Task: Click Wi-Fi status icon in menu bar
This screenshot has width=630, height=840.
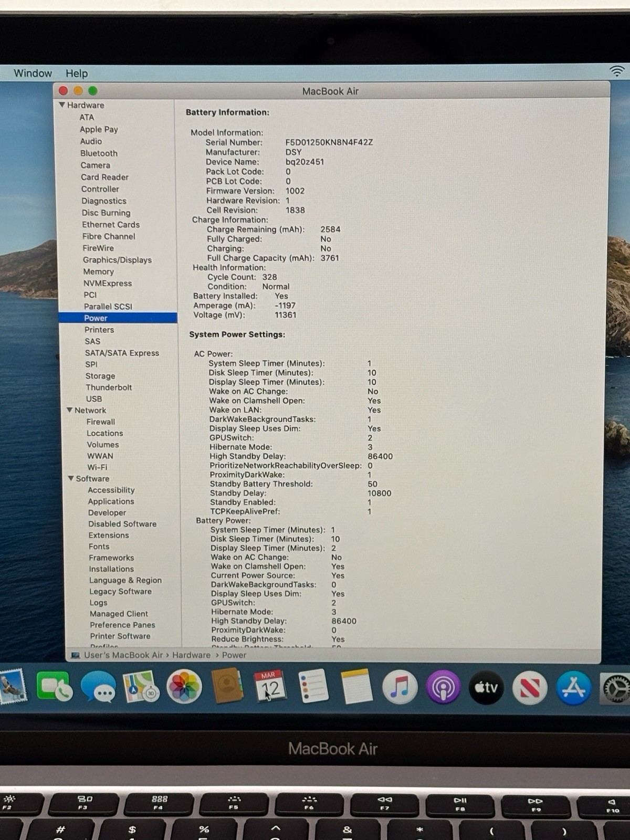Action: 617,71
